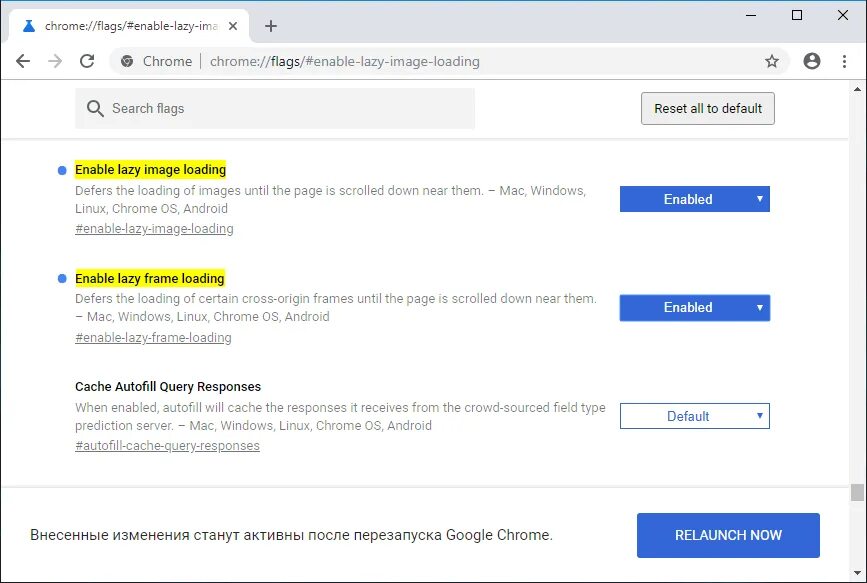Open the lazy image loading dropdown

695,199
